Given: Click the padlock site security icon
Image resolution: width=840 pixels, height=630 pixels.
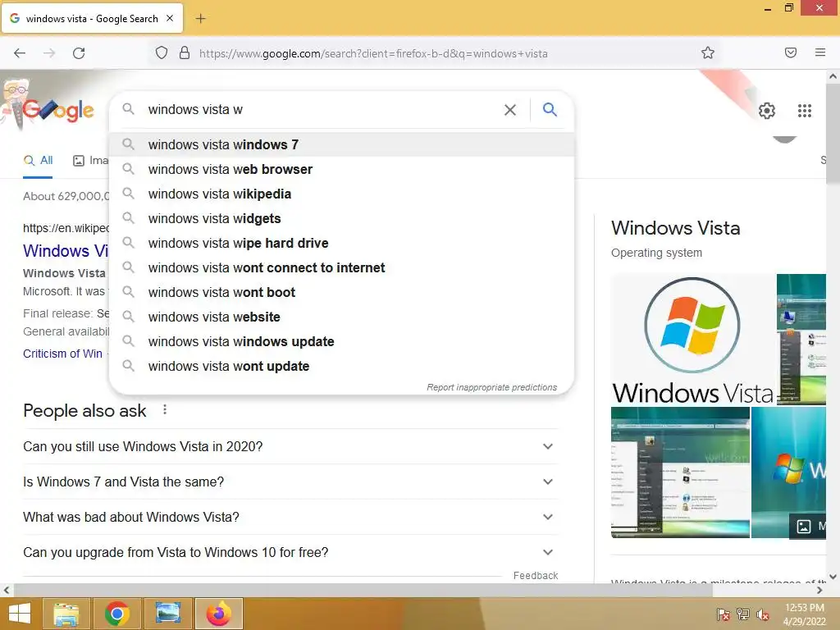Looking at the screenshot, I should [x=185, y=53].
